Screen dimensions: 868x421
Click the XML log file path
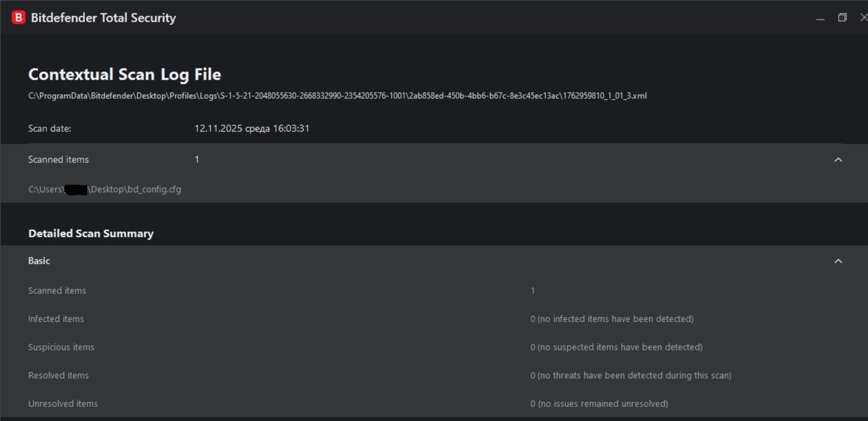(337, 96)
